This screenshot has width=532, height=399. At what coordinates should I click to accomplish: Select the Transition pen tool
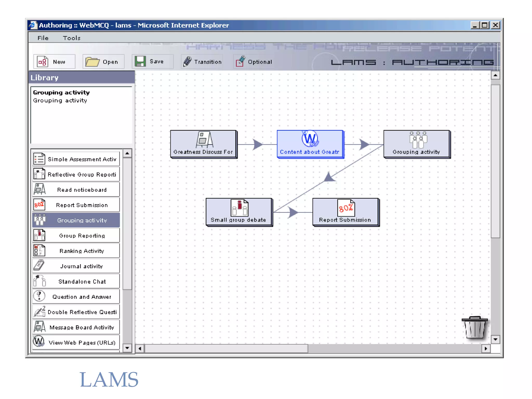(x=187, y=62)
